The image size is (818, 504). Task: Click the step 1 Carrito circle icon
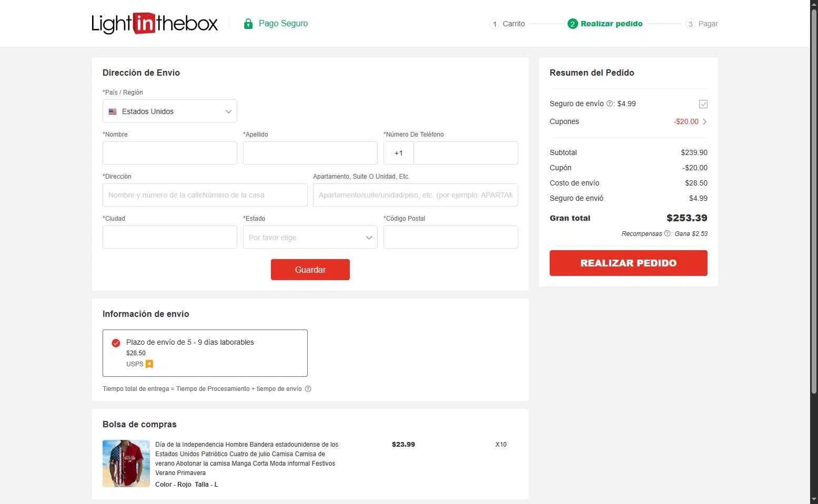[494, 24]
